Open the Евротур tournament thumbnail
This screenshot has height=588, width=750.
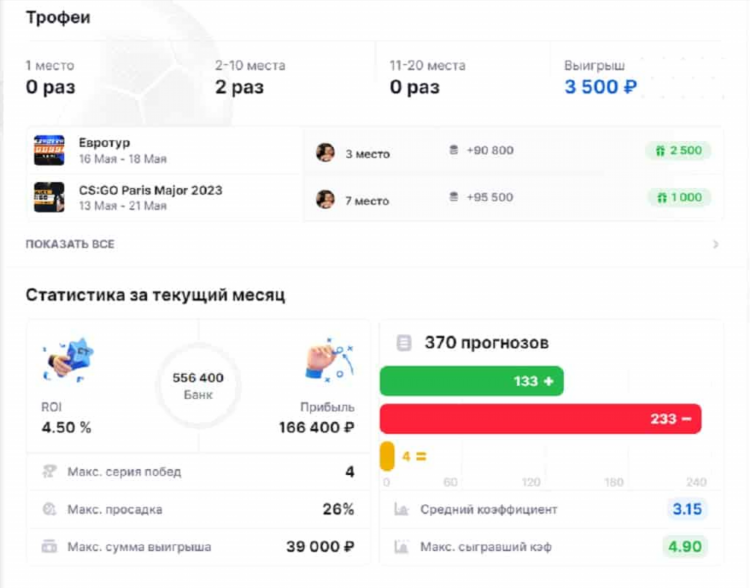point(49,150)
